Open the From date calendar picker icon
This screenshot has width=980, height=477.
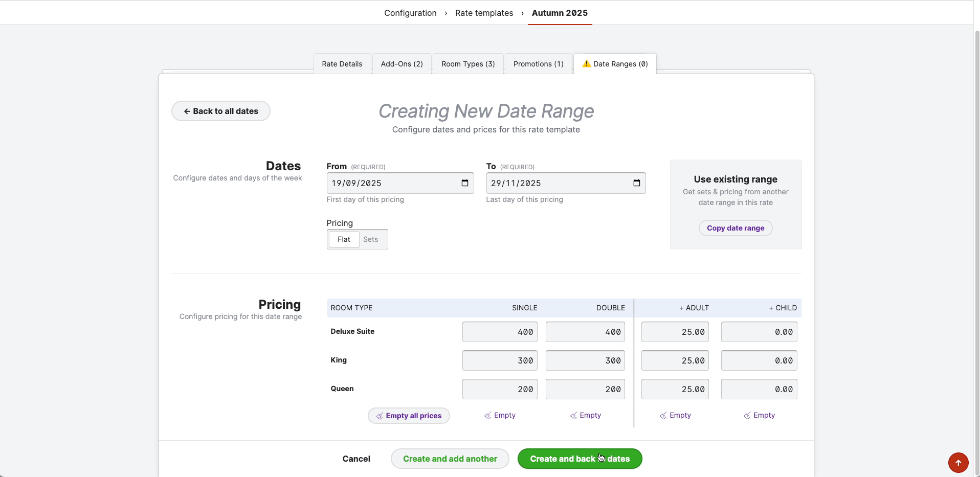click(x=464, y=183)
